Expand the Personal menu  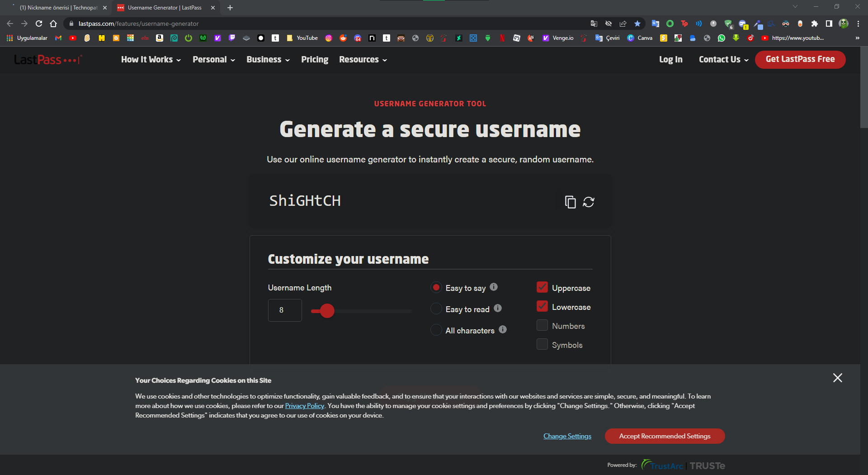tap(214, 60)
